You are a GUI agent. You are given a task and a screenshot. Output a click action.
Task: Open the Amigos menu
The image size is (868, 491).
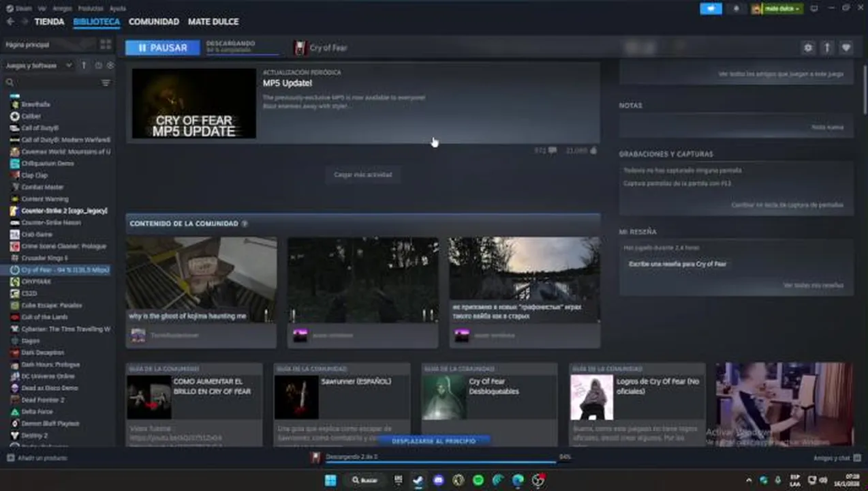point(62,8)
